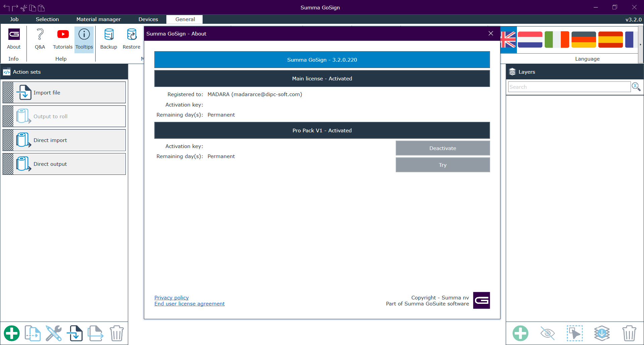
Task: Click the v3.2.0 version label
Action: 633,19
